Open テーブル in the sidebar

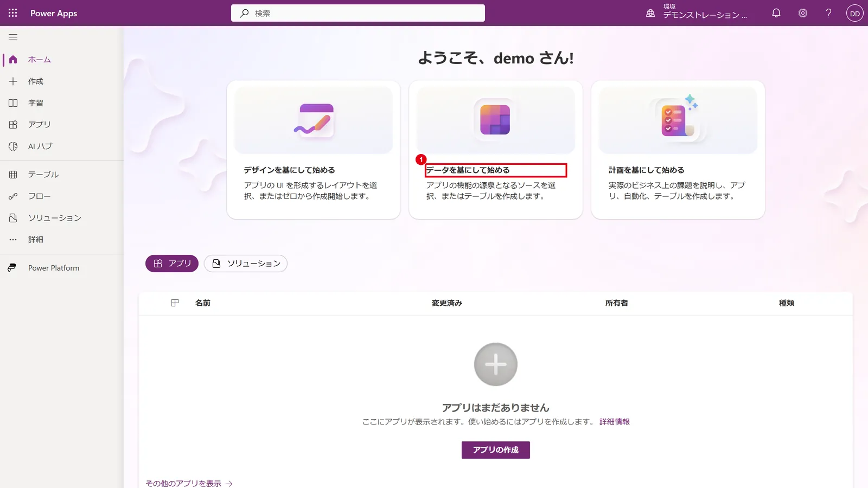(43, 175)
